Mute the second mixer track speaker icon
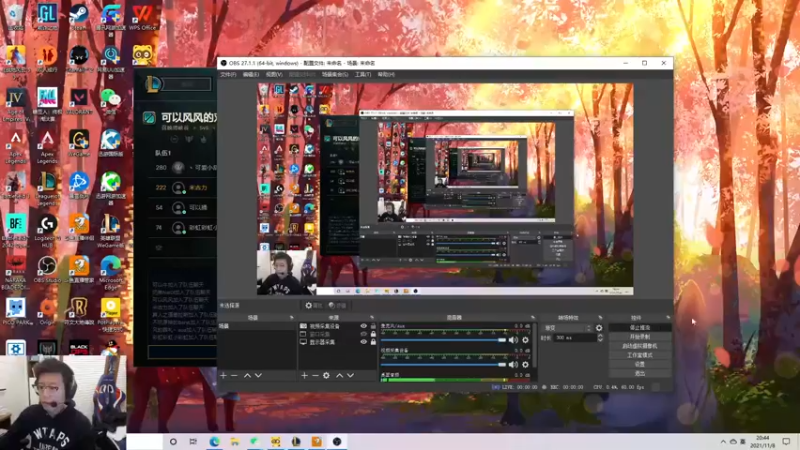This screenshot has width=800, height=450. pyautogui.click(x=513, y=364)
